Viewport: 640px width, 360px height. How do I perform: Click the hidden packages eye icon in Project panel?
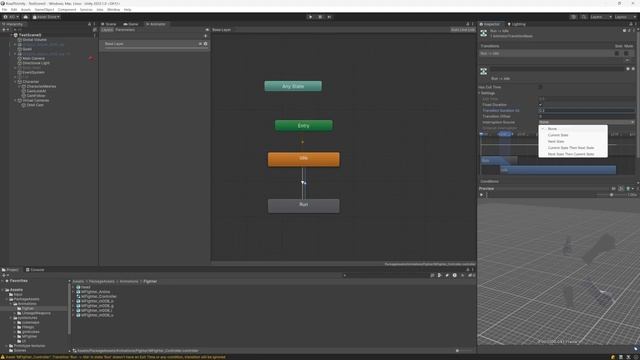click(x=470, y=276)
